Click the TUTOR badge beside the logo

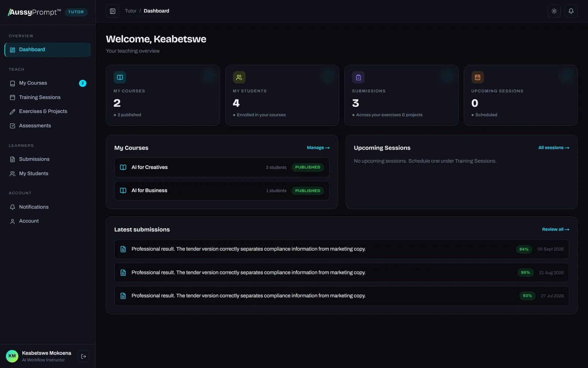click(76, 12)
